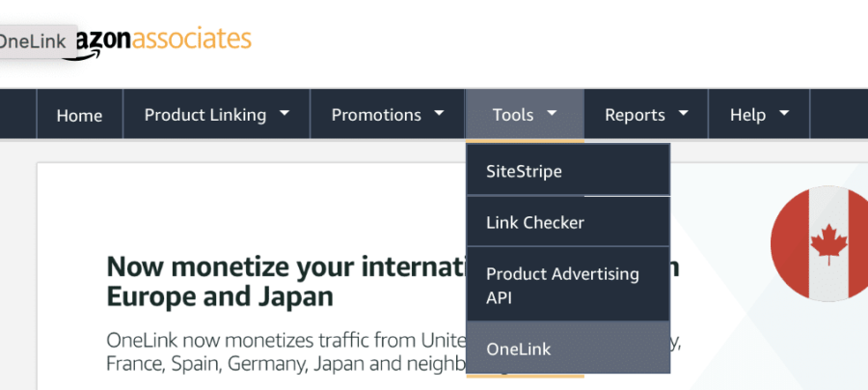This screenshot has width=868, height=390.
Task: Open the Promotions menu
Action: coord(376,115)
